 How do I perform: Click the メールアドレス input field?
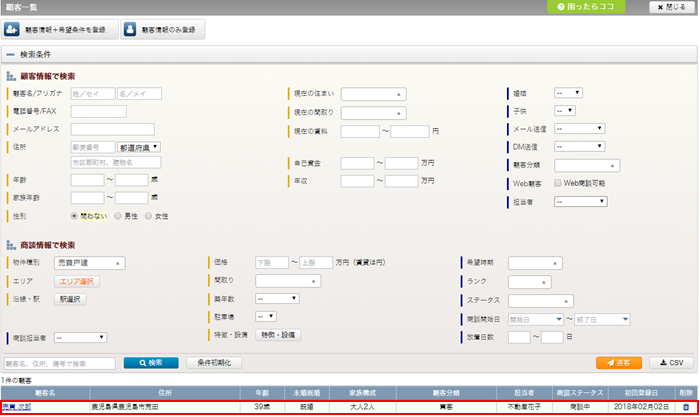pyautogui.click(x=112, y=129)
